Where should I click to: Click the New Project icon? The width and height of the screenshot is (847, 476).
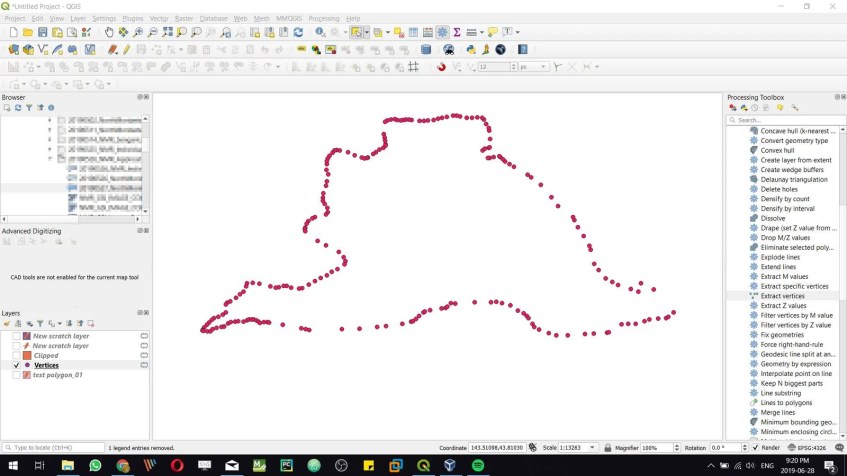pyautogui.click(x=14, y=32)
